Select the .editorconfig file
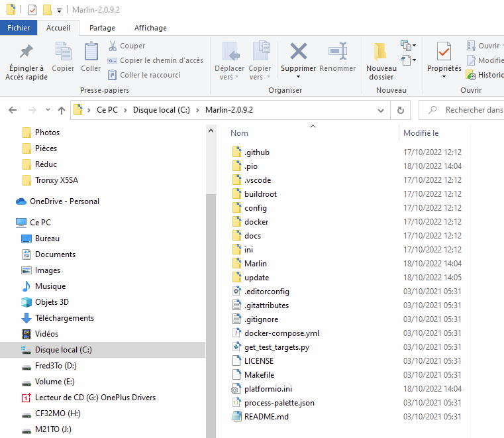Image resolution: width=504 pixels, height=438 pixels. [267, 292]
